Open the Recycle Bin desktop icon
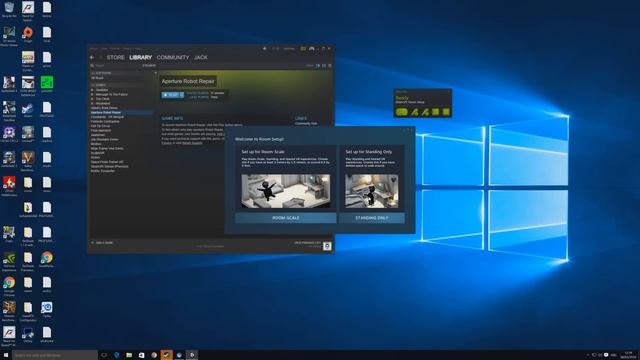This screenshot has height=360, width=640. click(9, 9)
